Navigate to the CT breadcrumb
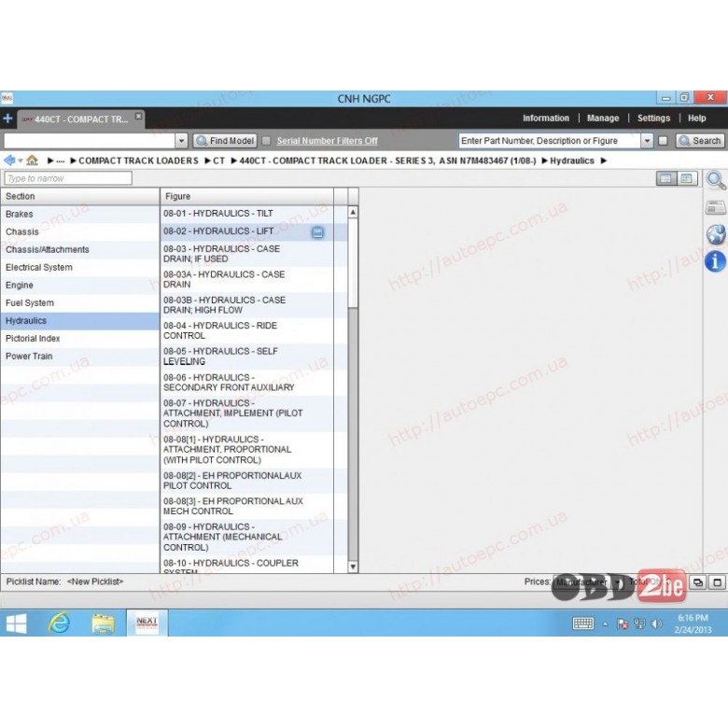 tap(218, 161)
